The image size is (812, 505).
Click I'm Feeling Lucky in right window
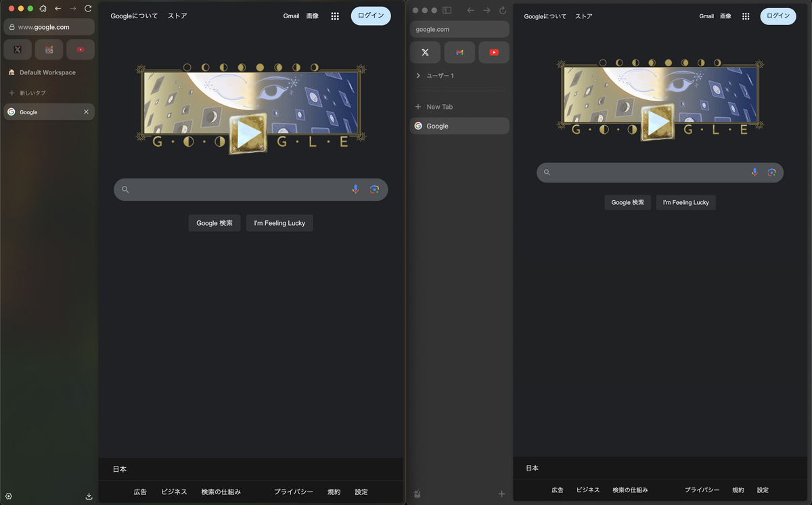click(x=685, y=202)
